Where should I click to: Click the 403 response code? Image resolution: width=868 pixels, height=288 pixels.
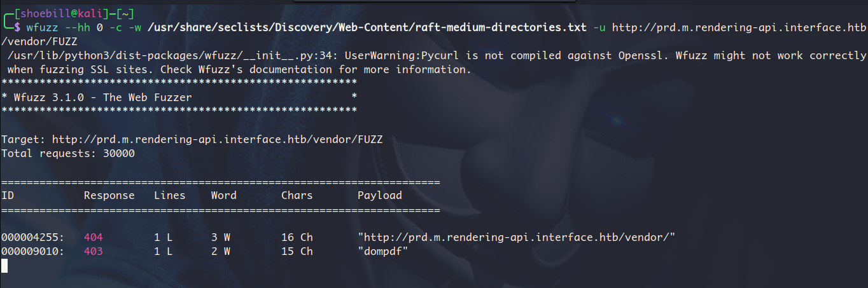93,251
